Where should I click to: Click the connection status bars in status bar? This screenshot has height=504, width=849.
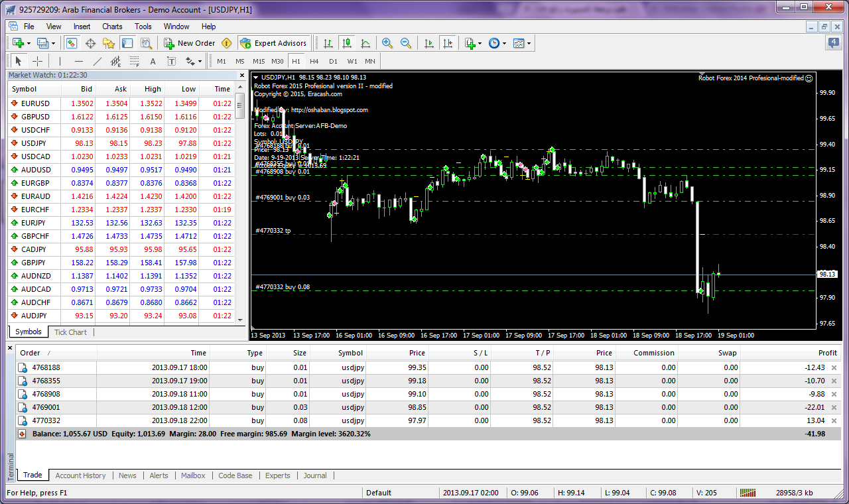[x=748, y=493]
